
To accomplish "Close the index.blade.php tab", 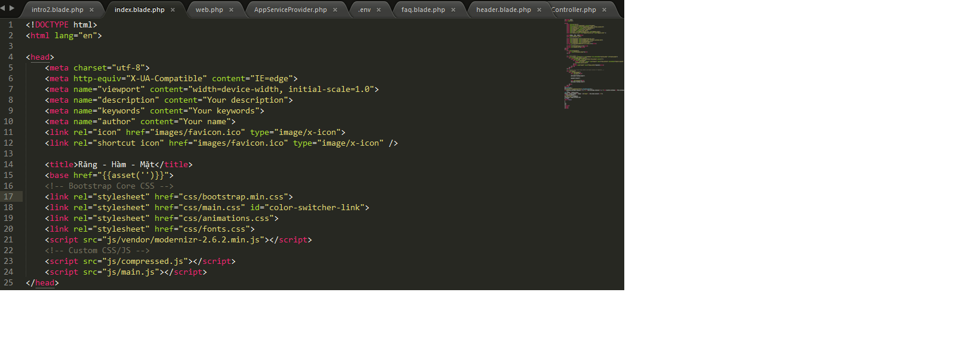I will [172, 10].
